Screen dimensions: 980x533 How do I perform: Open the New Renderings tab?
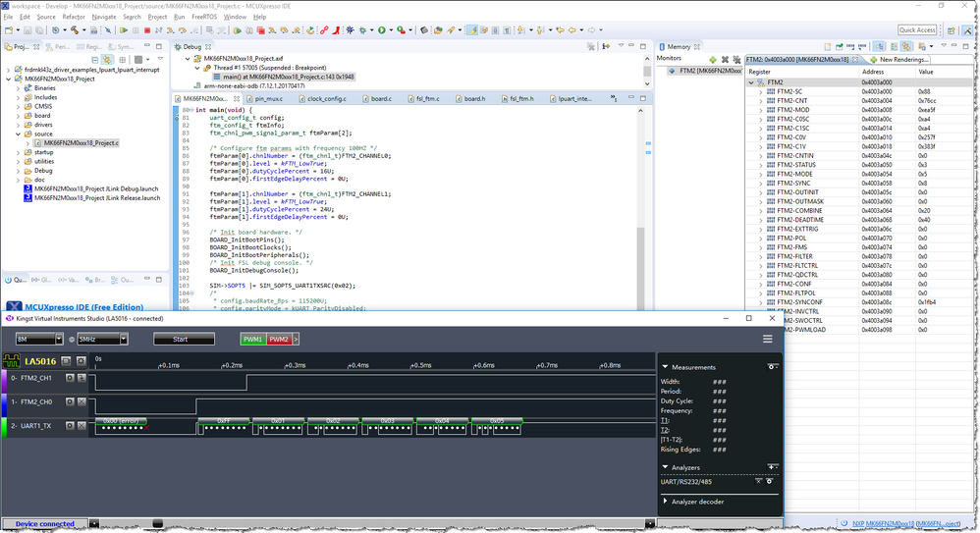click(898, 60)
